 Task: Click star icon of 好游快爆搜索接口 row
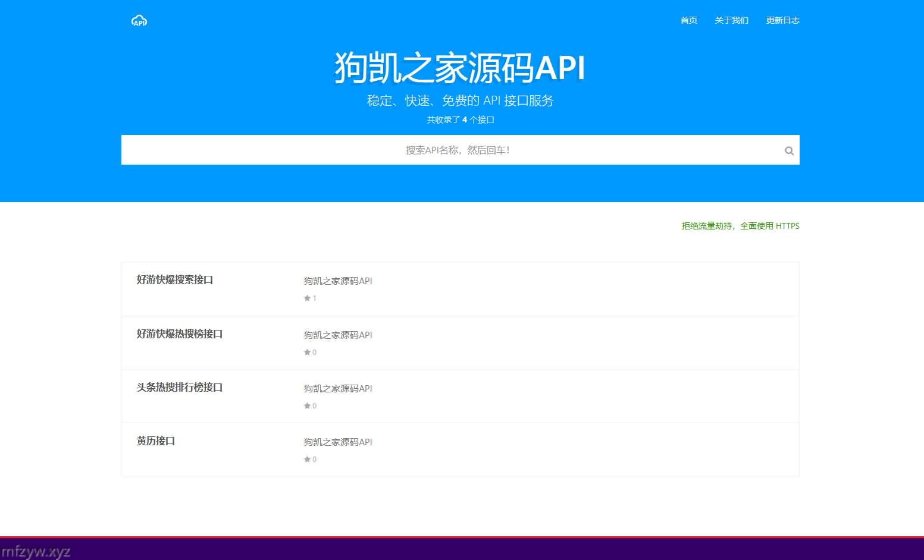pos(307,298)
